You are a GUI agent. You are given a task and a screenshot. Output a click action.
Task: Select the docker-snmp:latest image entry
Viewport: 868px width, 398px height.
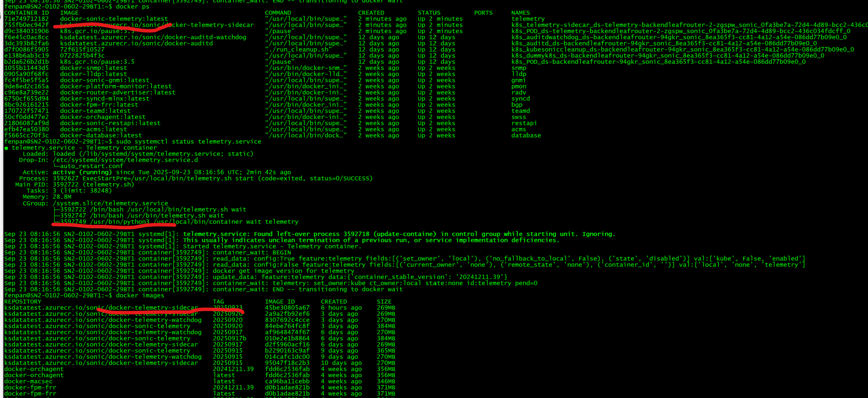[93, 68]
